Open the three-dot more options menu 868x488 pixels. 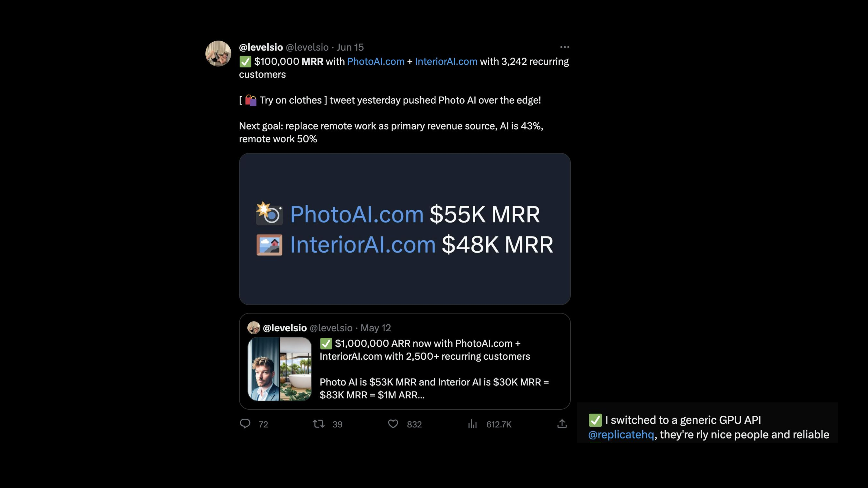pos(564,47)
